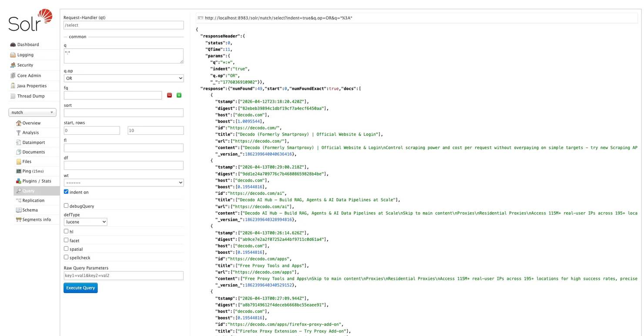Screen dimensions: 644x336
Task: Click the Thread Dump icon
Action: pyautogui.click(x=13, y=96)
